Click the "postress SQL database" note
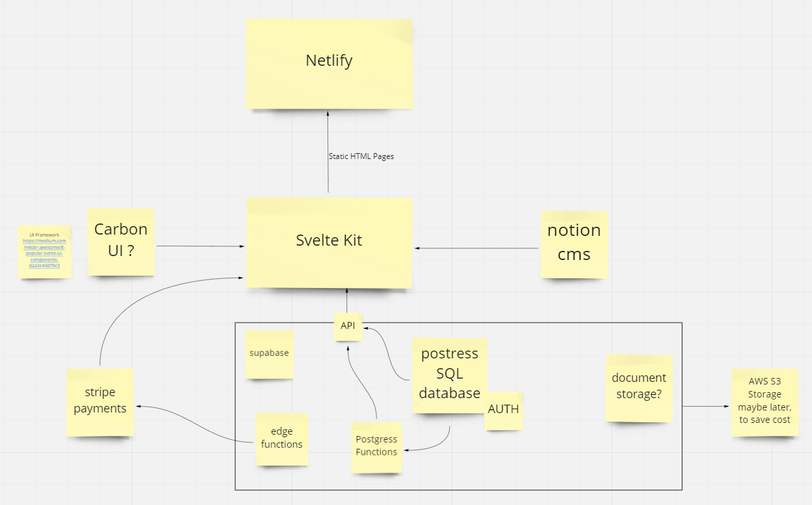812x505 pixels. [x=449, y=375]
